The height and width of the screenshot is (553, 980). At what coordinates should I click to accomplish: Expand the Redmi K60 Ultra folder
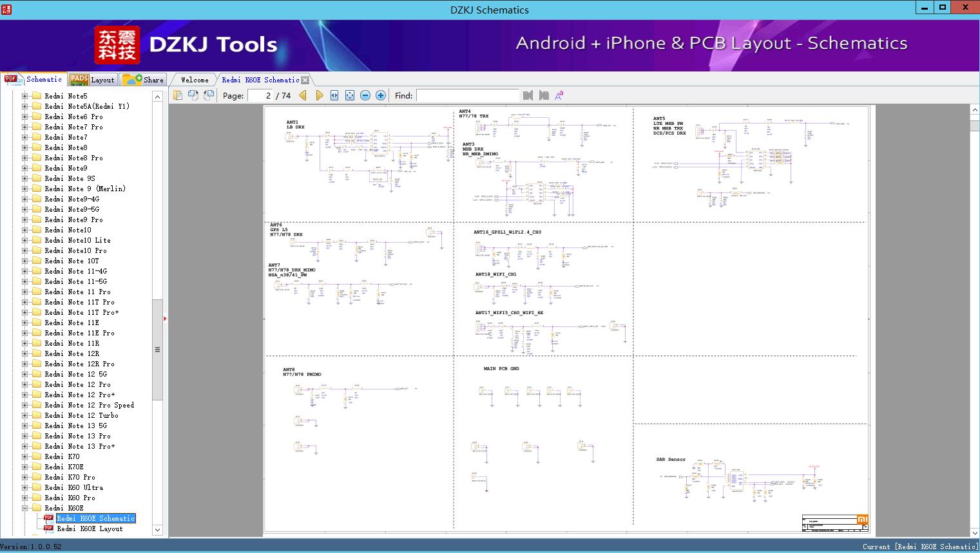coord(24,487)
